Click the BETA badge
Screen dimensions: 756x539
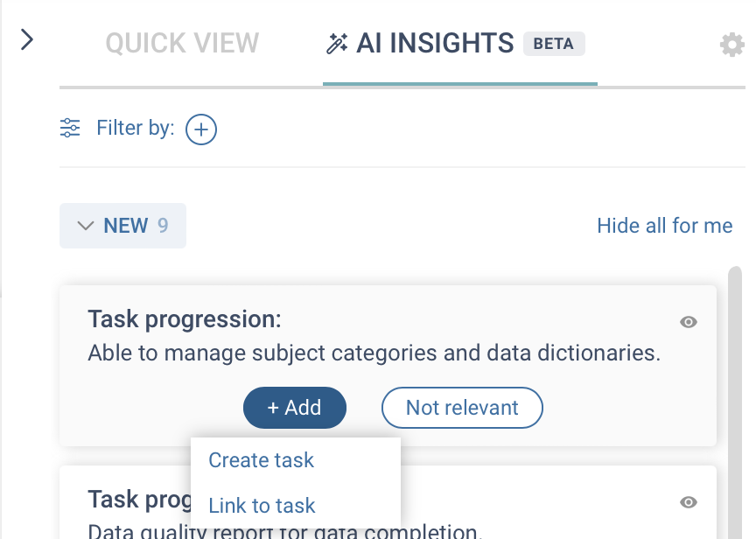[x=553, y=43]
